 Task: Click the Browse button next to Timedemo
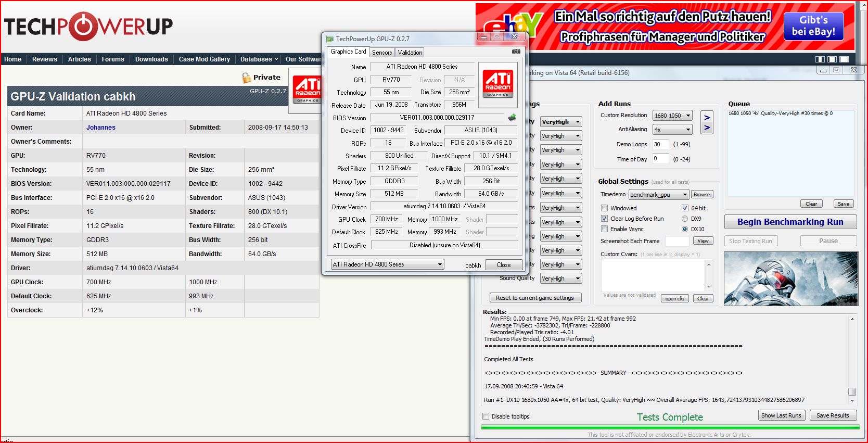click(x=701, y=195)
